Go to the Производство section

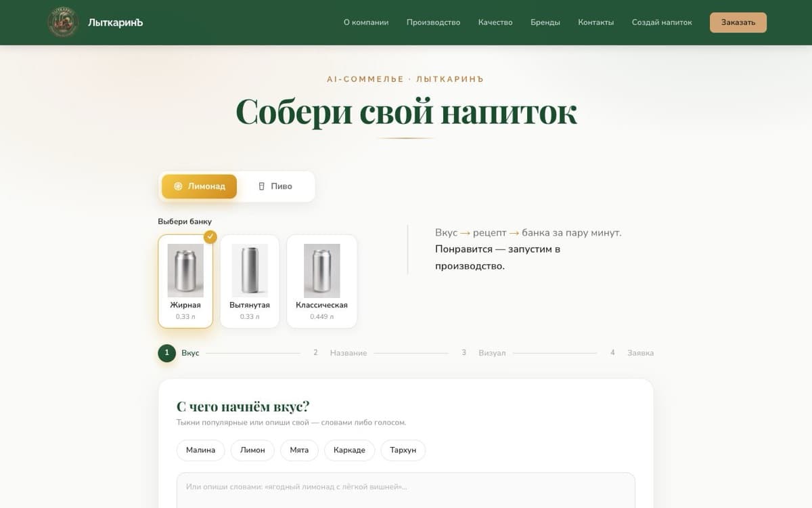click(x=433, y=22)
